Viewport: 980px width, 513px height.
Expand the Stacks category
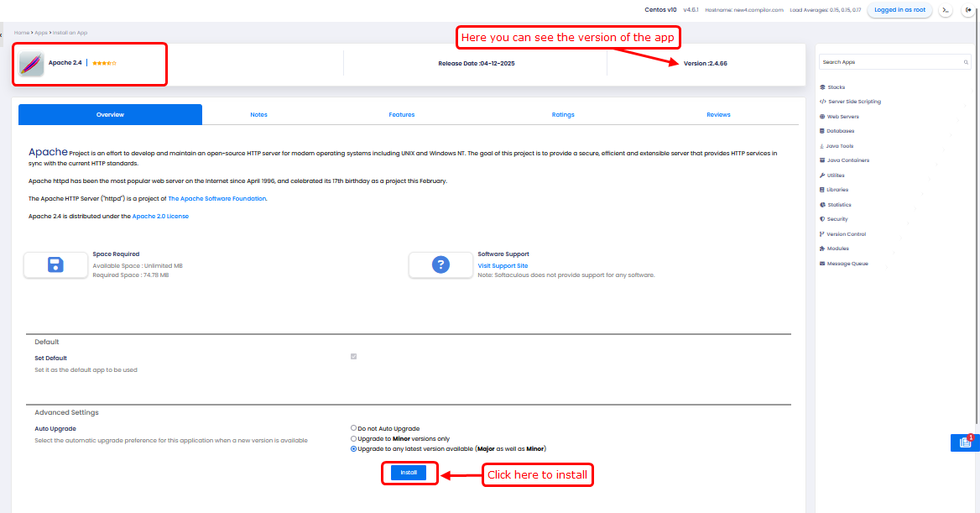click(836, 87)
